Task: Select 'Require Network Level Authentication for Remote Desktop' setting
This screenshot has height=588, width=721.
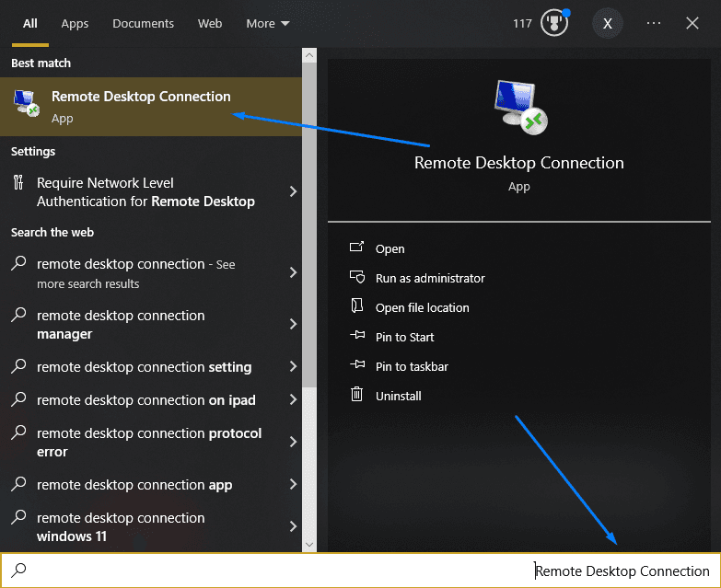Action: 151,191
